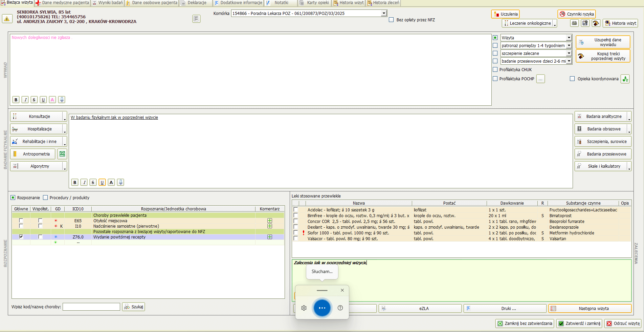Click the blue voice typing microphone button
This screenshot has height=332, width=644.
[322, 308]
